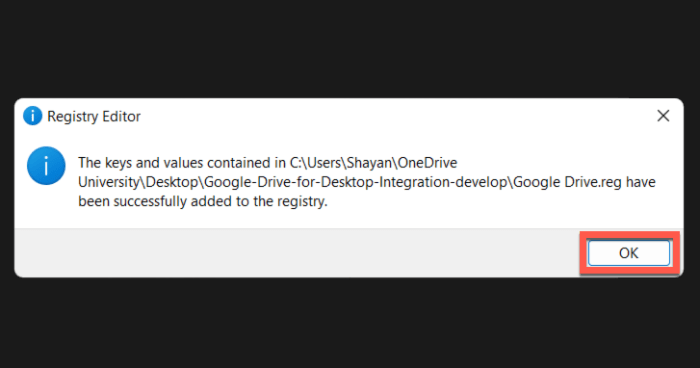Click the gray footer area beside OK
This screenshot has width=700, height=368.
tap(295, 253)
